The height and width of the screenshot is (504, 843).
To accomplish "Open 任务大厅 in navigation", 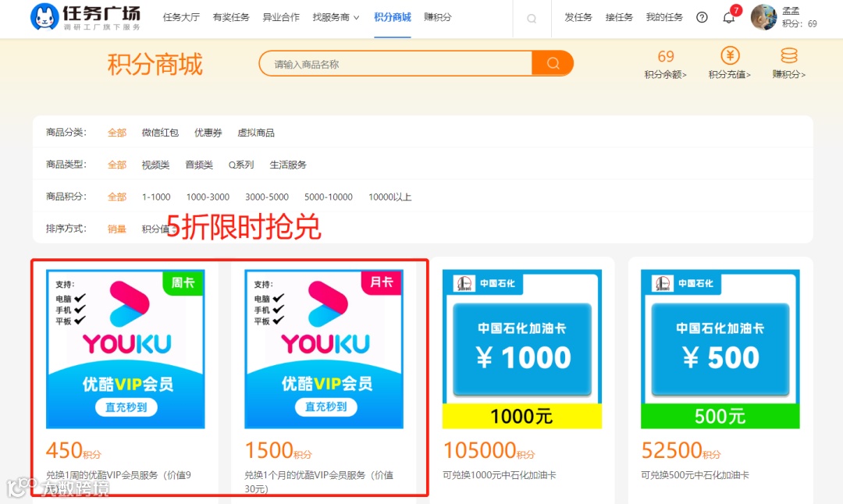I will click(181, 17).
